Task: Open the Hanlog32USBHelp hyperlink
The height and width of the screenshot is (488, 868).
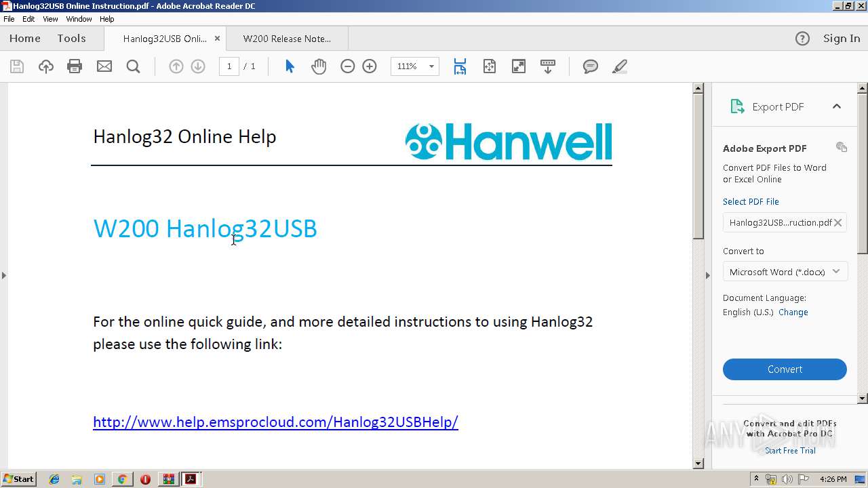Action: (x=275, y=422)
